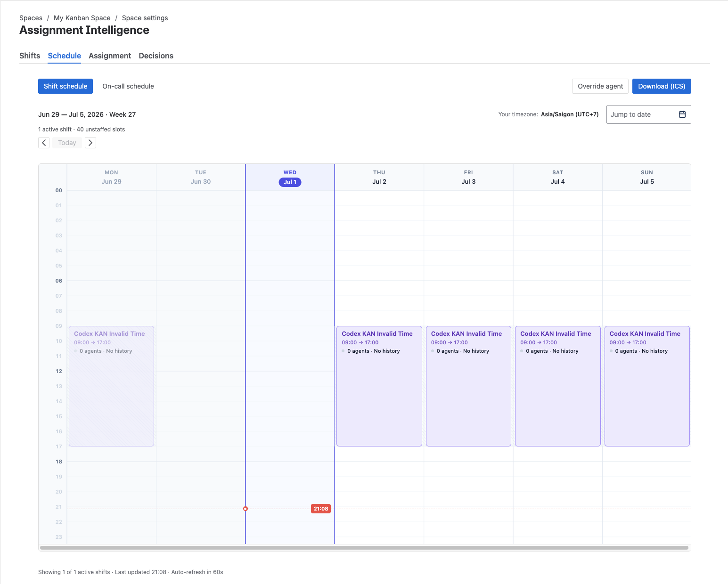Screen dimensions: 728x584
Task: Open Thursday Jul 2 Codex KAN shift
Action: coord(379,386)
